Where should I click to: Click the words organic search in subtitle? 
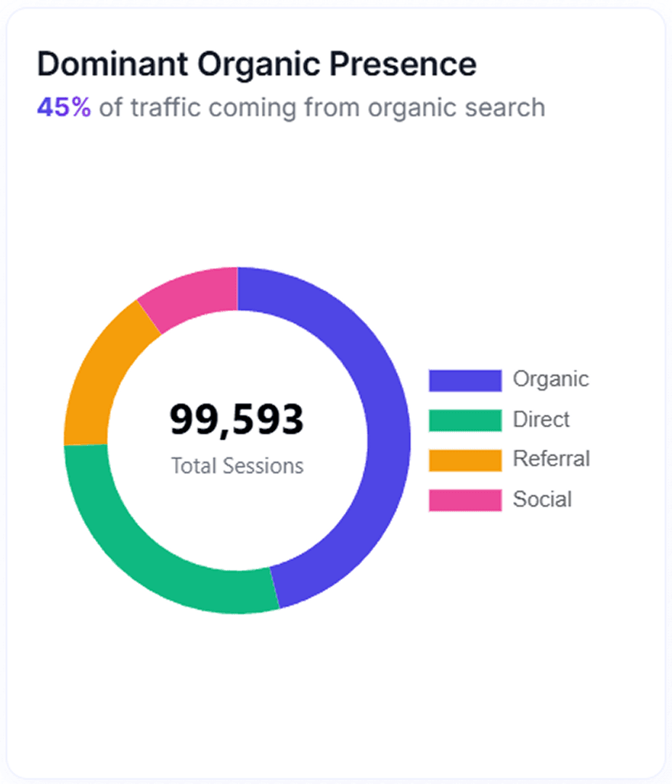coord(456,108)
